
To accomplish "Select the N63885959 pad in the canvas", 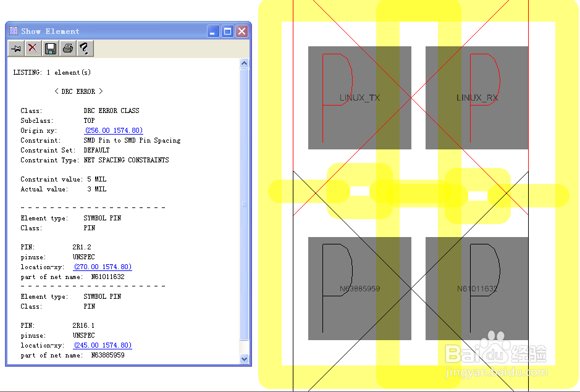I will tap(359, 288).
